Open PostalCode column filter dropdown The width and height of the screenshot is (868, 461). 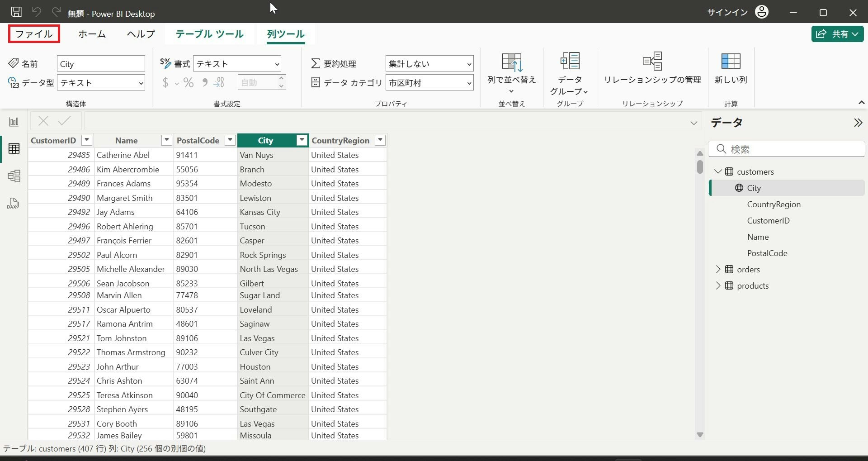point(230,140)
